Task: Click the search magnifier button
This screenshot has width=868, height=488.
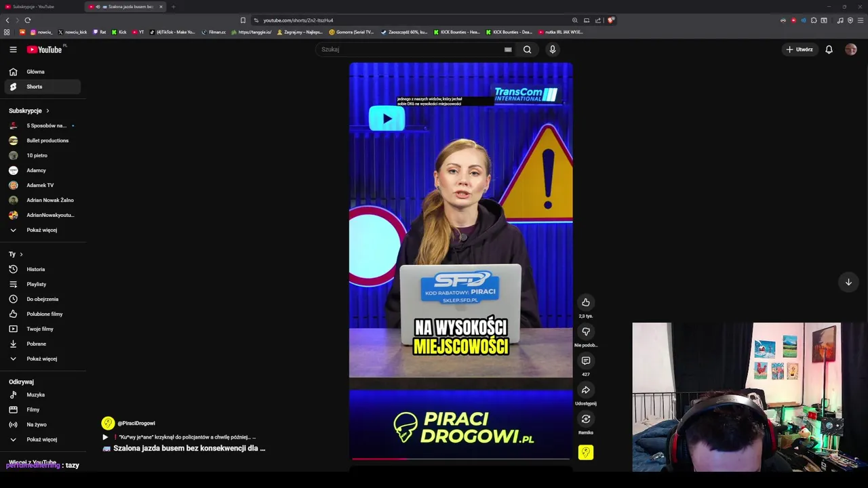Action: click(527, 49)
